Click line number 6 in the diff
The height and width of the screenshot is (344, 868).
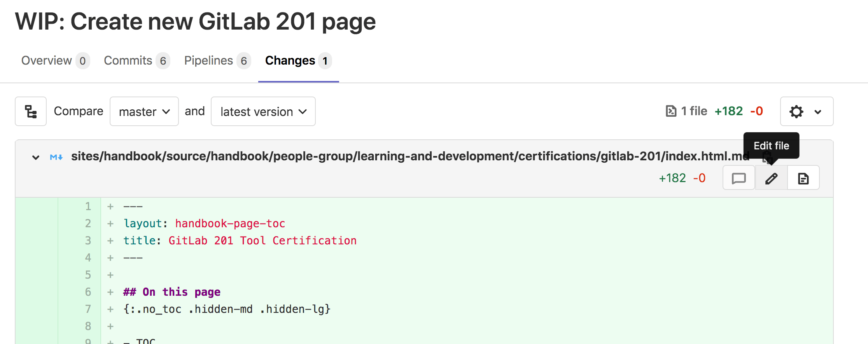(88, 292)
